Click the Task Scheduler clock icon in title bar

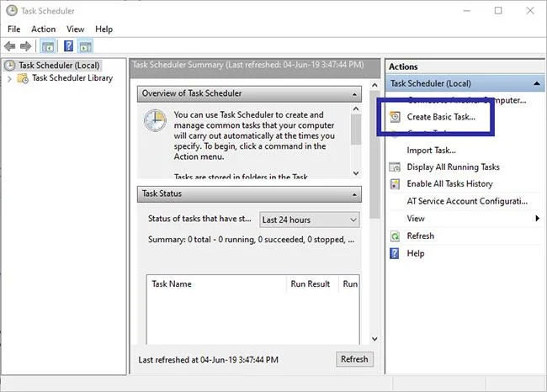[x=12, y=10]
